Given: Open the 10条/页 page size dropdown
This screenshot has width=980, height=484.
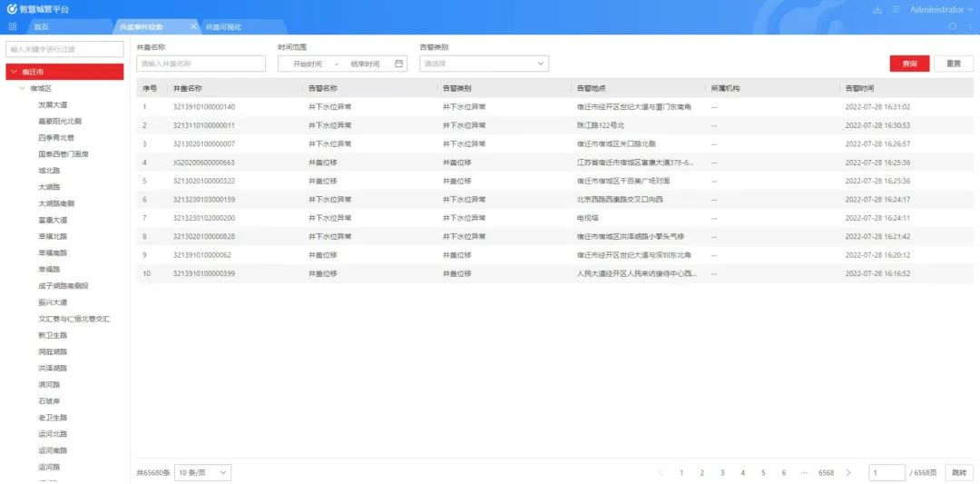Looking at the screenshot, I should (x=202, y=472).
